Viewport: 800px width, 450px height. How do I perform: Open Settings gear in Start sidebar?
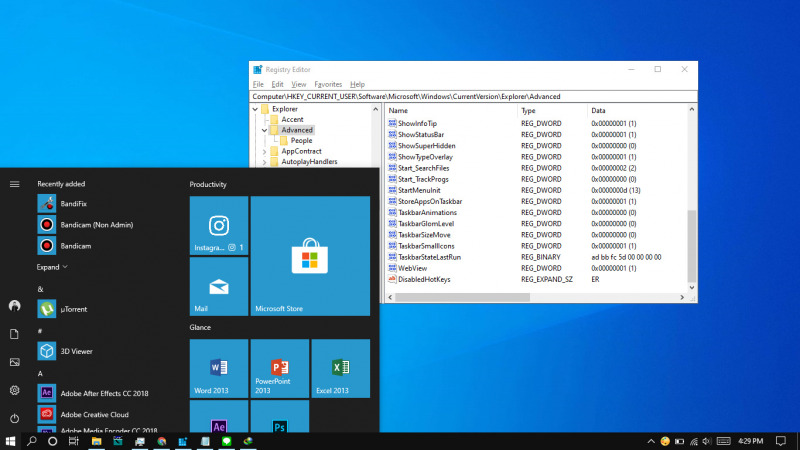[x=14, y=390]
